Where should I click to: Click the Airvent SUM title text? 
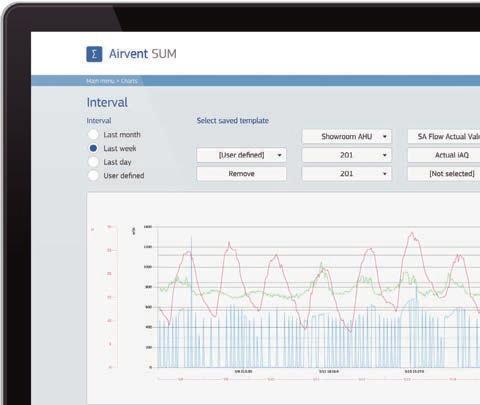coord(143,54)
